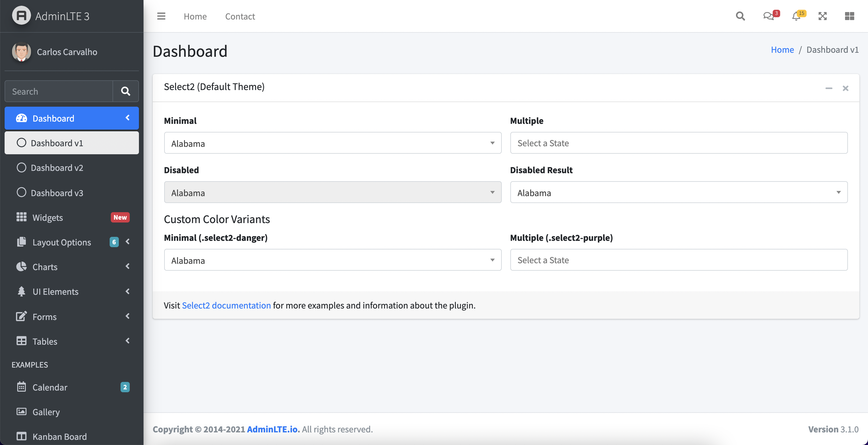Click the Home breadcrumb link

(782, 50)
